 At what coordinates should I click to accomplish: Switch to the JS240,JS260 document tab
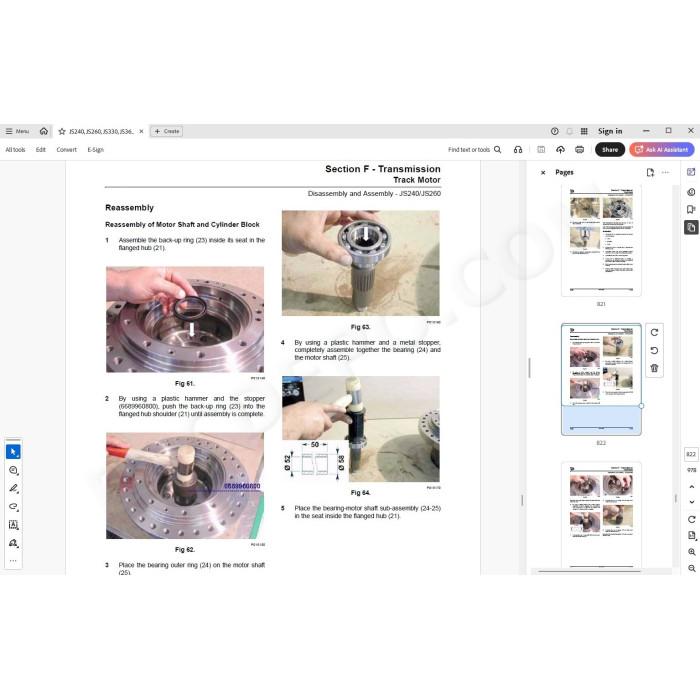point(101,131)
